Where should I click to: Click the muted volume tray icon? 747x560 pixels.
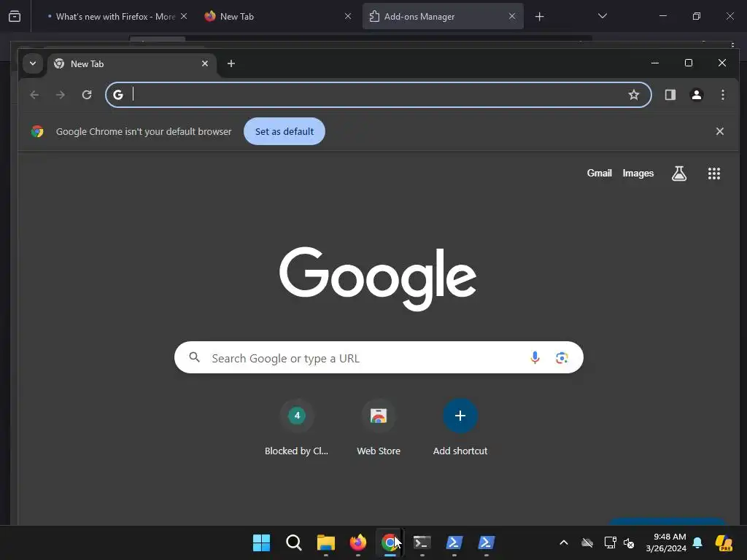point(629,542)
